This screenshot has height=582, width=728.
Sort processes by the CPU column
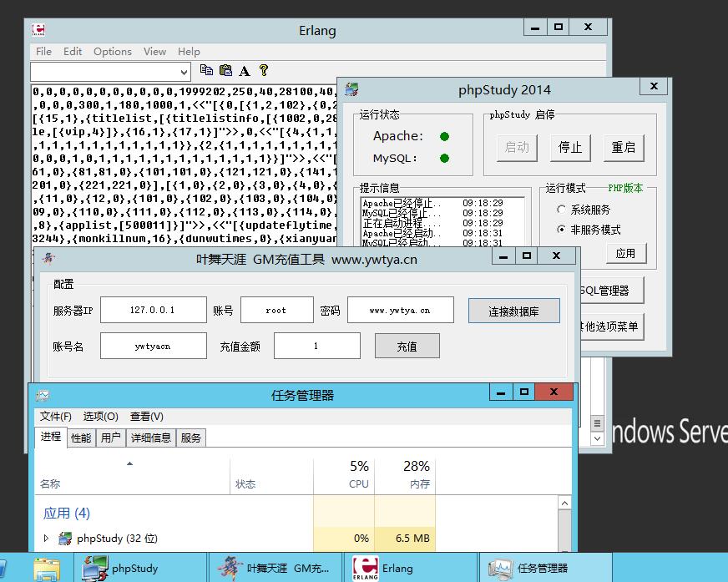(345, 475)
